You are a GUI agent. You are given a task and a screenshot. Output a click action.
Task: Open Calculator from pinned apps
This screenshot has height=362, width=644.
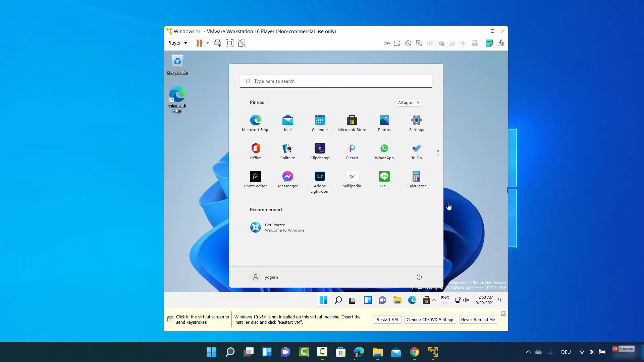(x=416, y=180)
